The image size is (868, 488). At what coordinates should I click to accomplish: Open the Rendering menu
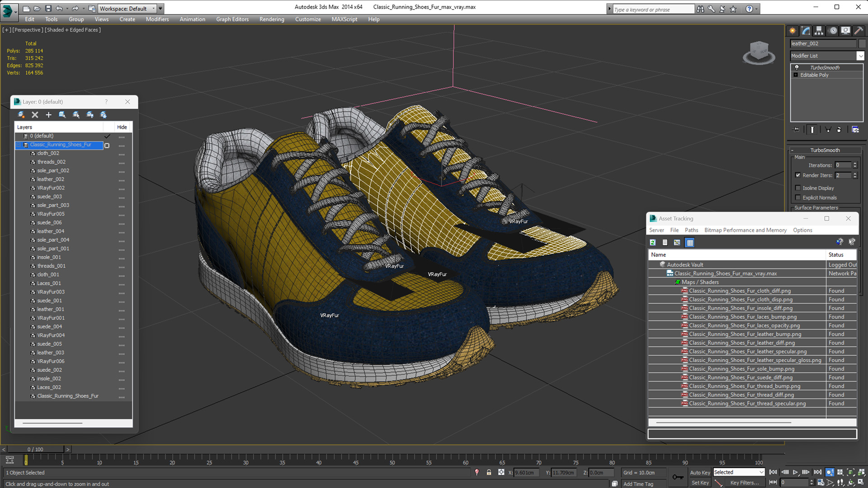tap(272, 19)
